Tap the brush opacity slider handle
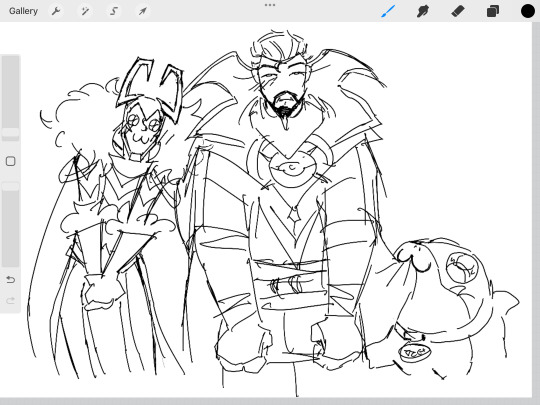The image size is (540, 405). [11, 186]
